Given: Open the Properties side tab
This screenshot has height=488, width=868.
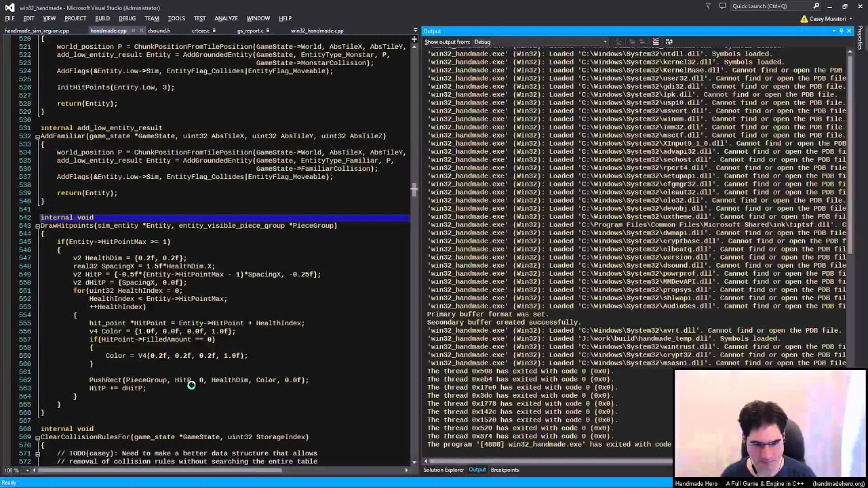Looking at the screenshot, I should click(862, 39).
